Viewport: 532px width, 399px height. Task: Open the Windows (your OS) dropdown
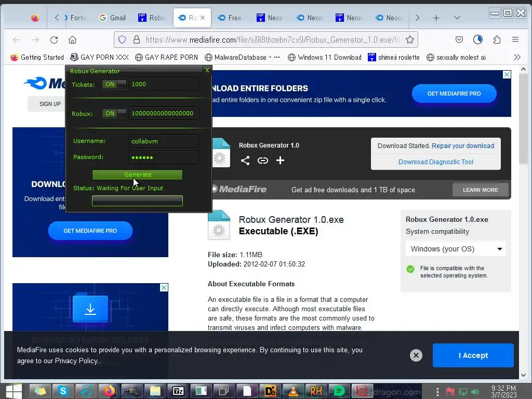pyautogui.click(x=456, y=249)
